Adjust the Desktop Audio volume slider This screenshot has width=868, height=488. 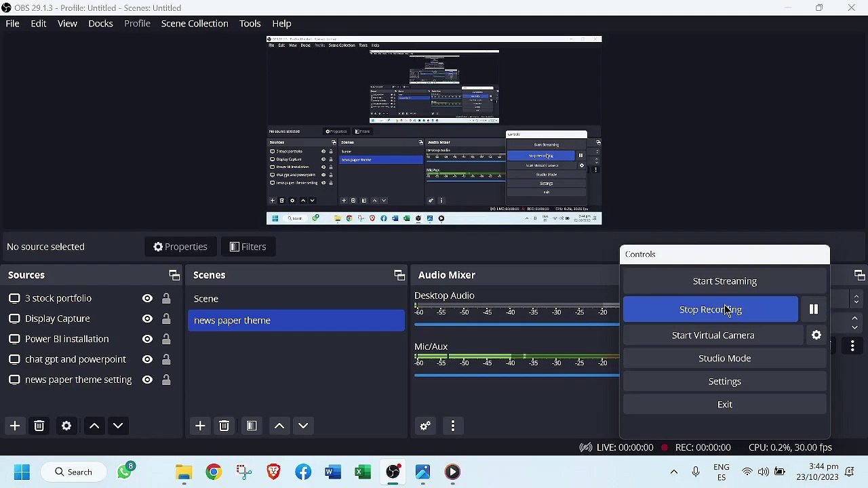pos(517,325)
